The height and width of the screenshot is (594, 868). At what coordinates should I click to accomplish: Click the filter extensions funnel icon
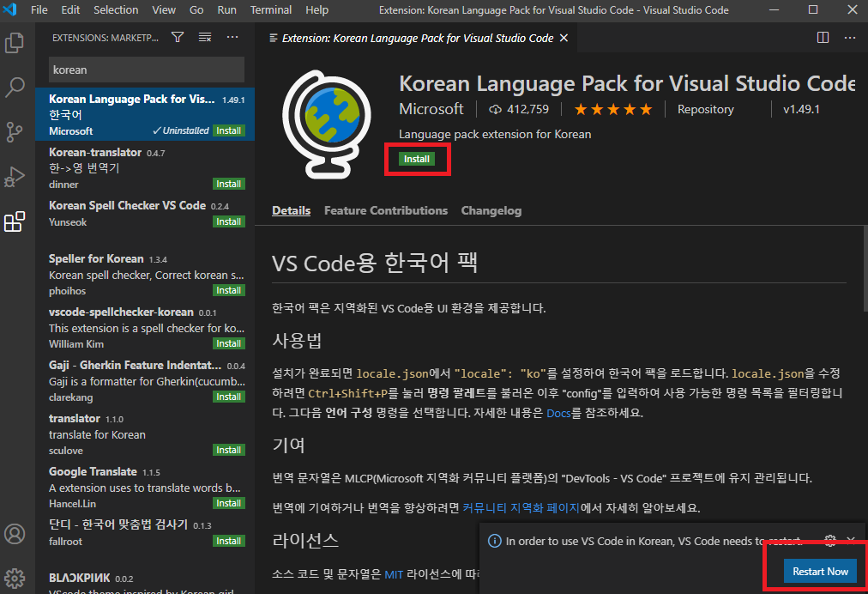(178, 37)
